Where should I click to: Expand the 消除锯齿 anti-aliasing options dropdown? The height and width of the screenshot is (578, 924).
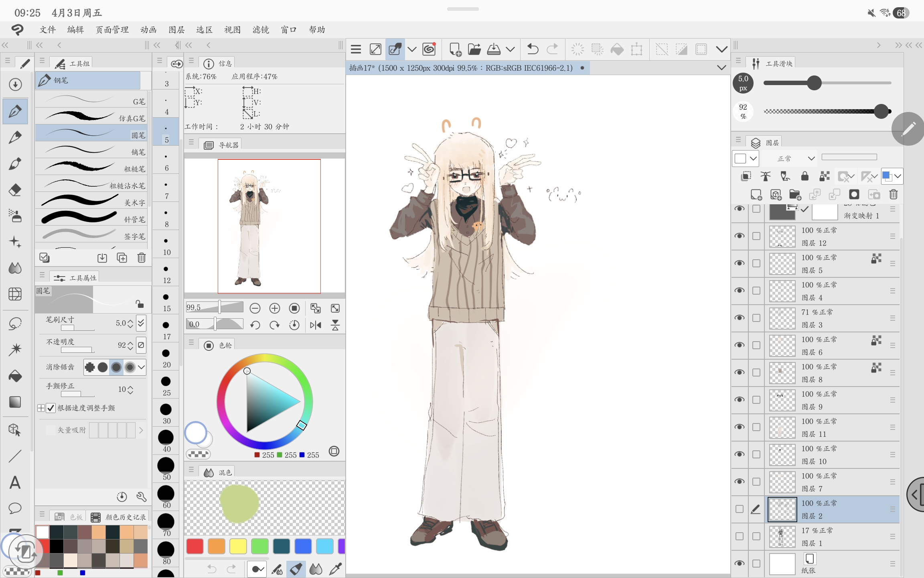141,367
